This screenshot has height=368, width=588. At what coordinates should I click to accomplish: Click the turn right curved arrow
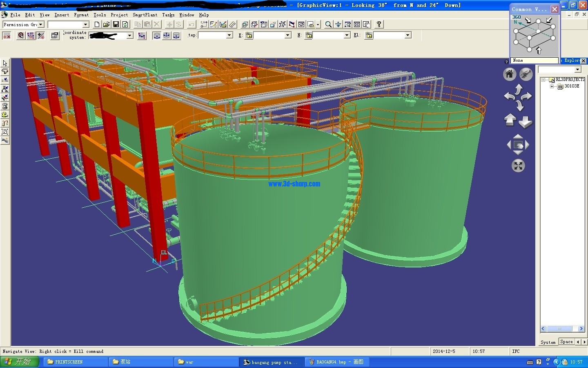click(527, 96)
